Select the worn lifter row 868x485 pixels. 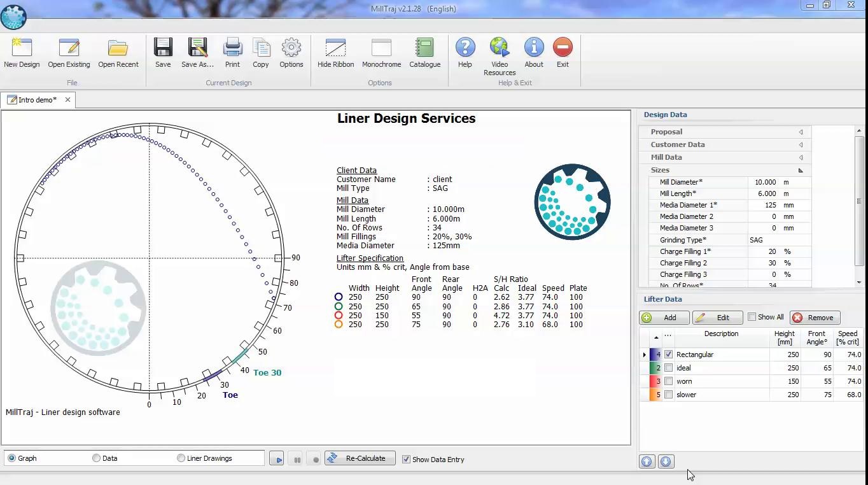point(751,381)
